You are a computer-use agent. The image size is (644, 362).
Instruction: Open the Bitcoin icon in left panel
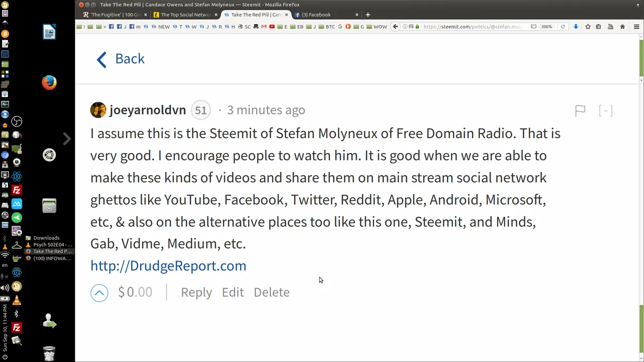5,34
